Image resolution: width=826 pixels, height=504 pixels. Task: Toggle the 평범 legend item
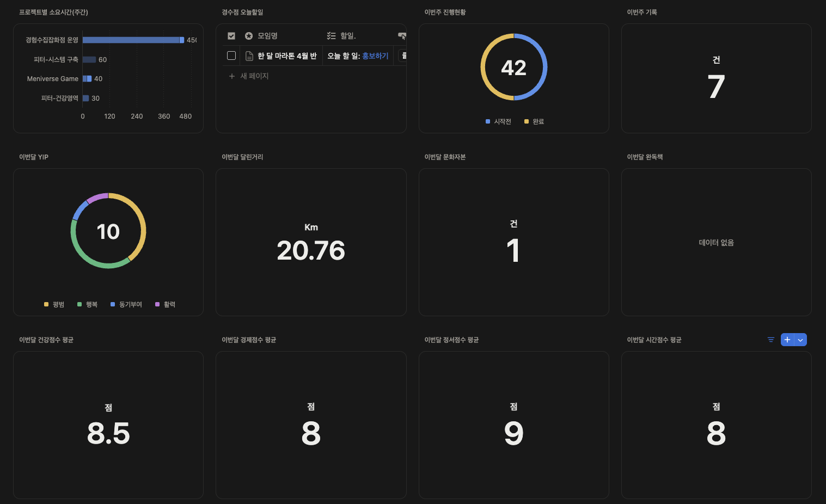point(54,305)
